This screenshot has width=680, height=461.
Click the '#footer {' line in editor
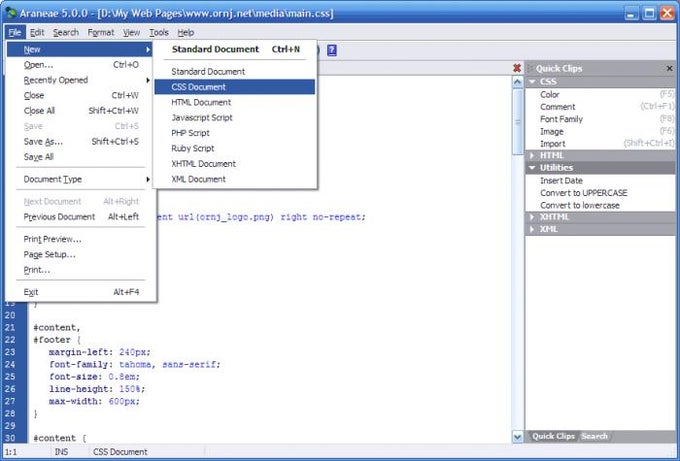[57, 340]
